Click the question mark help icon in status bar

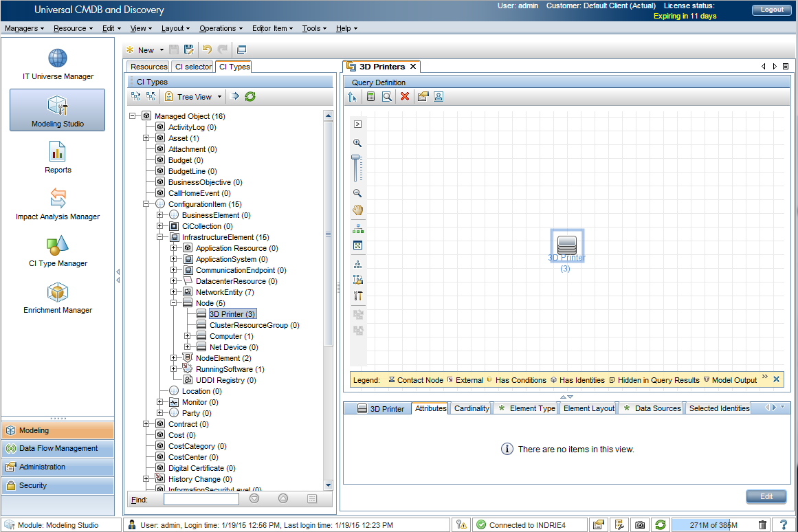[x=784, y=524]
